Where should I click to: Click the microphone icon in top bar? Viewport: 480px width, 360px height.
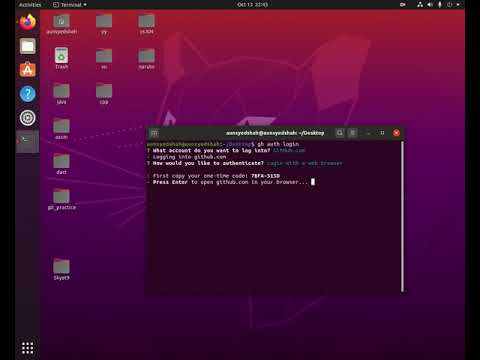click(x=440, y=5)
